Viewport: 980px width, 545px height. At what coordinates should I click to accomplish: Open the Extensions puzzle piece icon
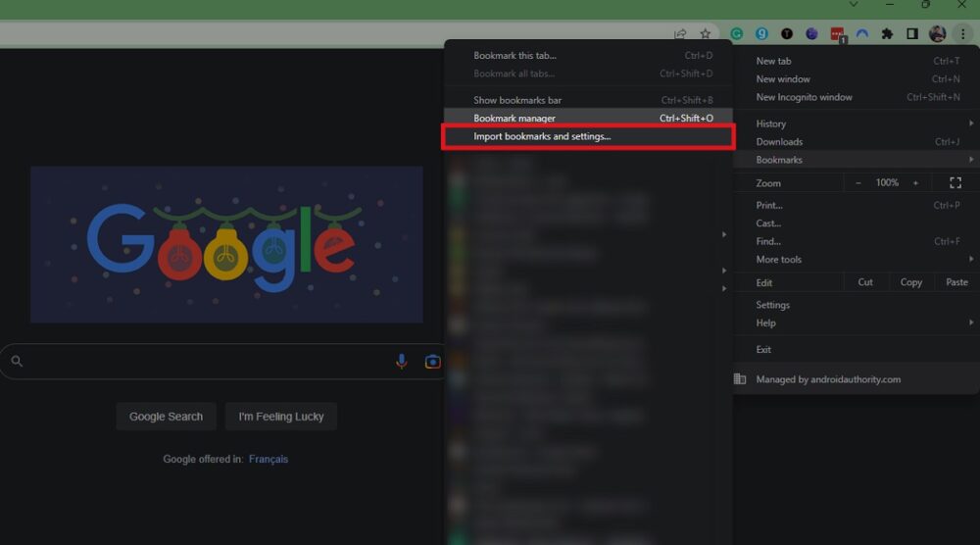[x=887, y=33]
